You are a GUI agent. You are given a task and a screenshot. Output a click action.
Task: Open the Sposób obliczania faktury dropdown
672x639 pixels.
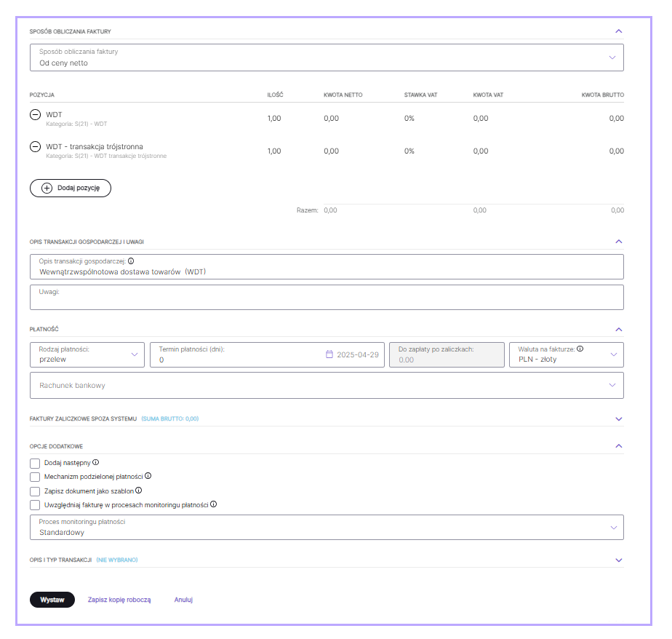tap(327, 57)
